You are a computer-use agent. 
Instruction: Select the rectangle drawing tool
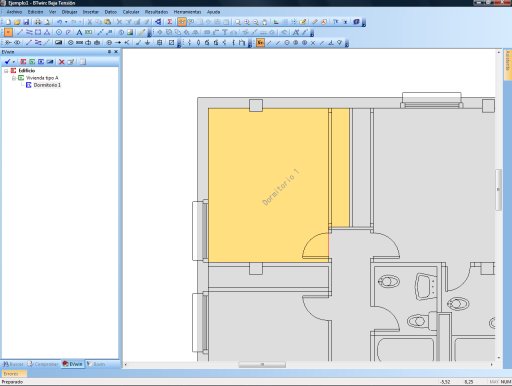(38, 32)
